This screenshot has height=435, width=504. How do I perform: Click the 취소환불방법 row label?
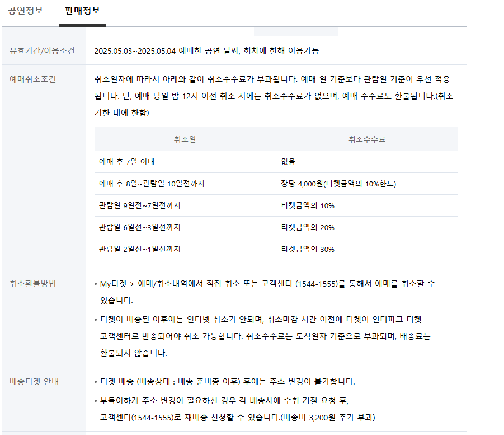(33, 283)
